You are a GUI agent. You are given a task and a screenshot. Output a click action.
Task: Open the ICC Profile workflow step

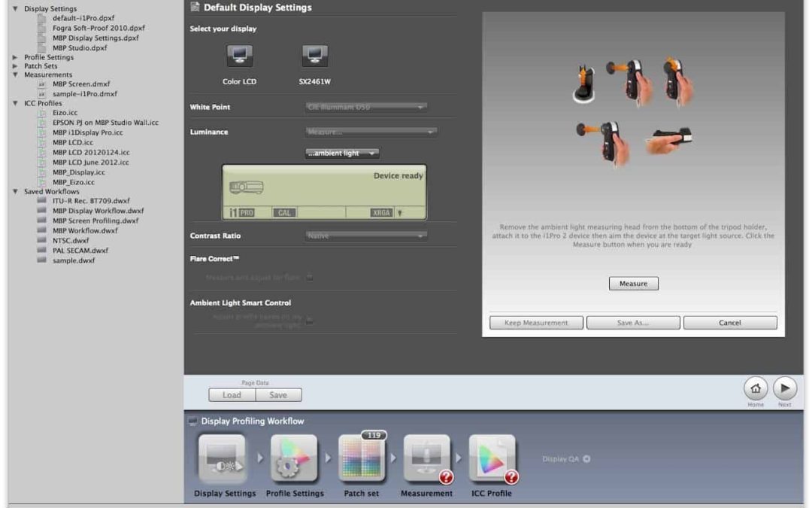tap(492, 459)
